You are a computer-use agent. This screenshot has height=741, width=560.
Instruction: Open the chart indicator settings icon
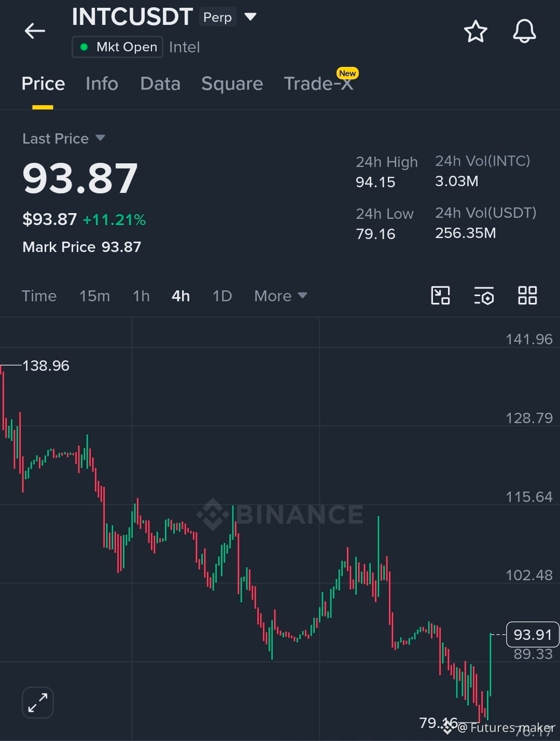pyautogui.click(x=484, y=296)
